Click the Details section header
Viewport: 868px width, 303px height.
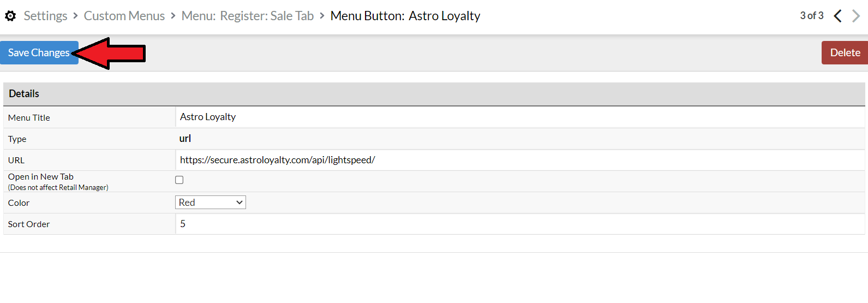point(434,94)
